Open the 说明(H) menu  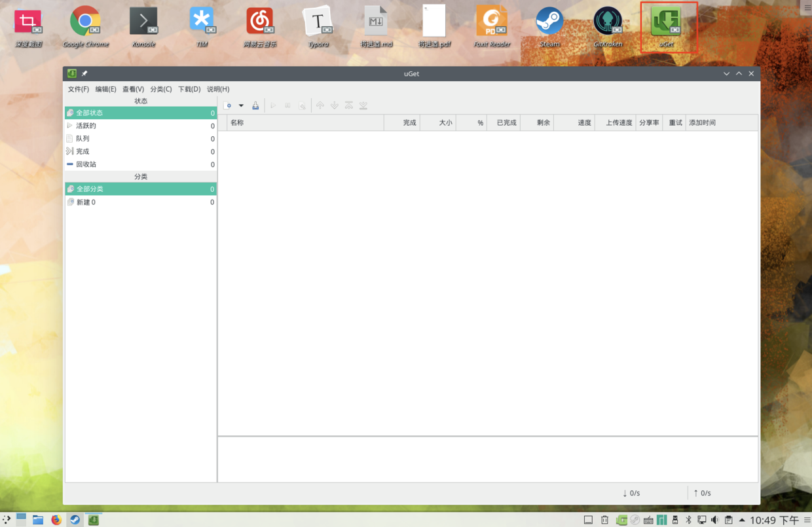coord(218,89)
